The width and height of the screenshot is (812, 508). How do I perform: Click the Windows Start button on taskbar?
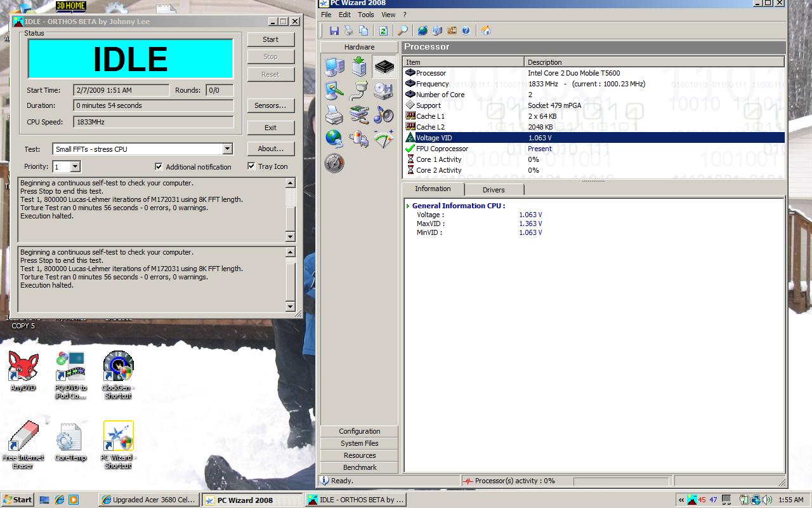18,500
